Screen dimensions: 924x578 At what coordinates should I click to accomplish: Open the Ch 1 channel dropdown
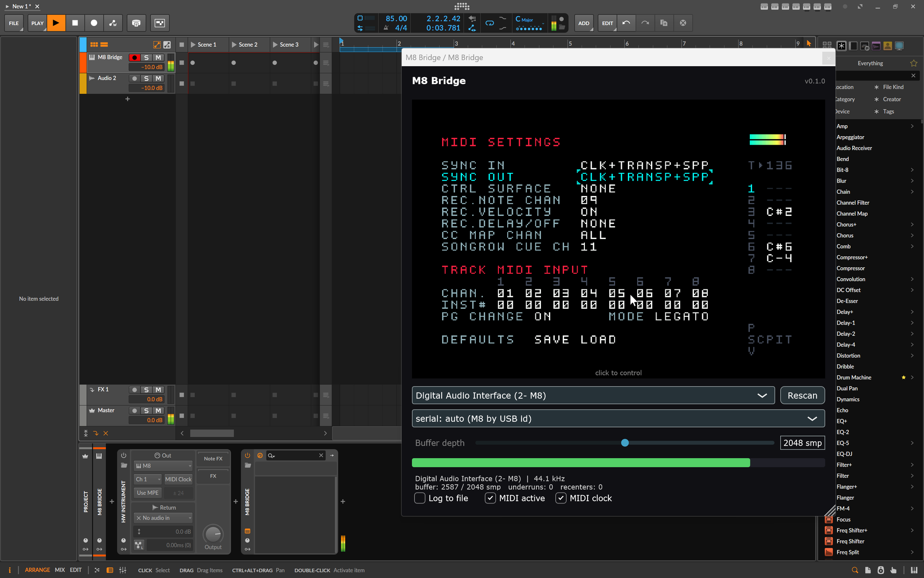click(x=147, y=479)
